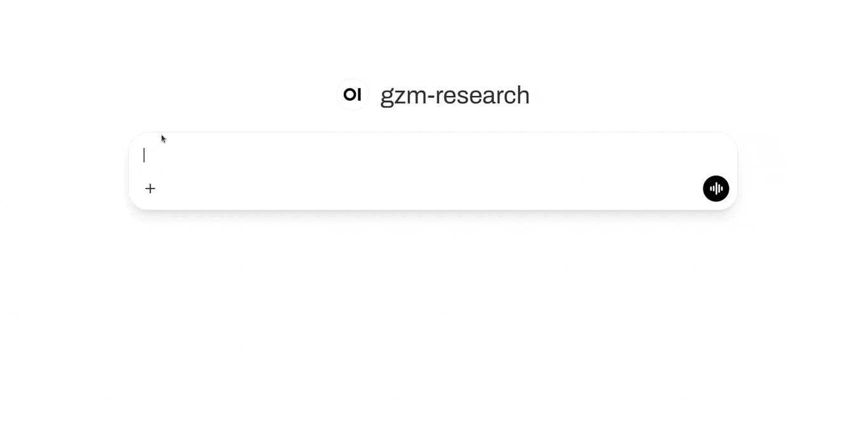Launch the call feature with the sound-wave icon

715,189
